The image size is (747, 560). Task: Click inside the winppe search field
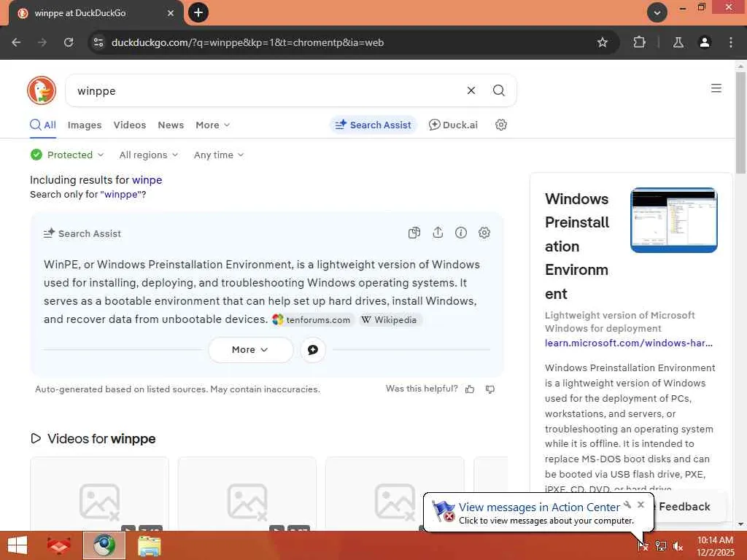point(267,90)
